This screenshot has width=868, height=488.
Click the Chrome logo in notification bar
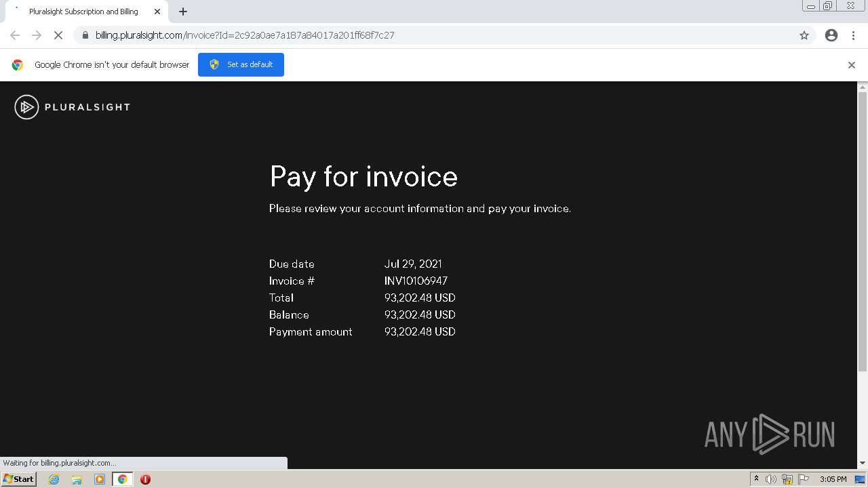[18, 65]
